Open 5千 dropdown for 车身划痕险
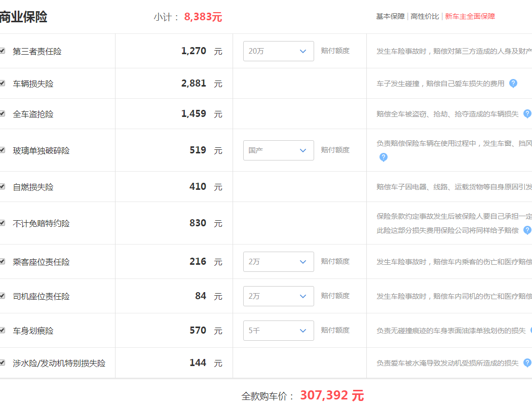Viewport: 532px width, 403px height. pyautogui.click(x=279, y=331)
